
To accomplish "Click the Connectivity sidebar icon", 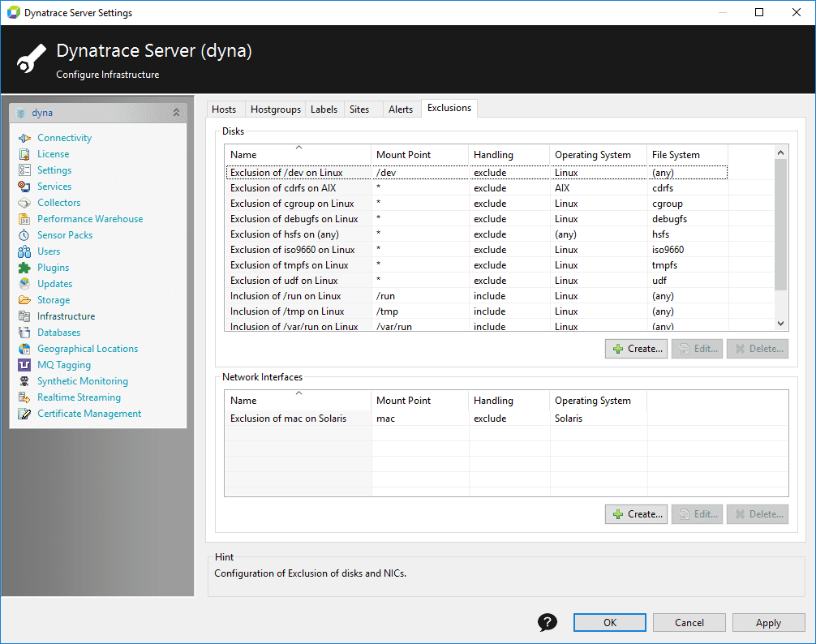I will coord(24,138).
